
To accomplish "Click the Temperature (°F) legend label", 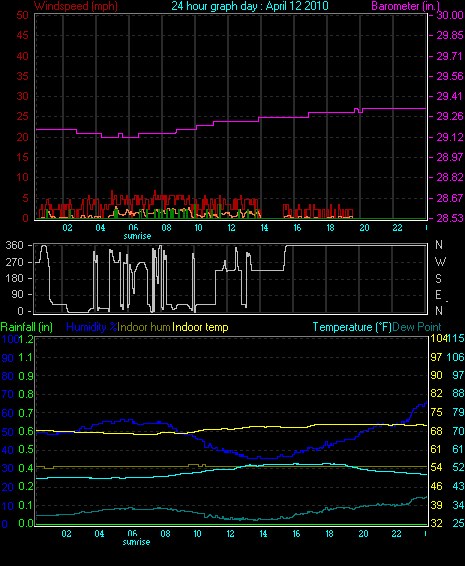I will [x=352, y=327].
